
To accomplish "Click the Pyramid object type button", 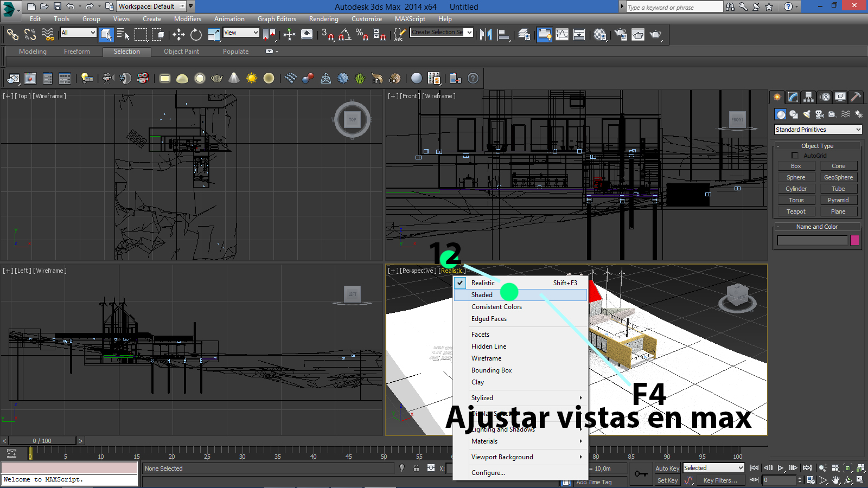I will pyautogui.click(x=838, y=200).
